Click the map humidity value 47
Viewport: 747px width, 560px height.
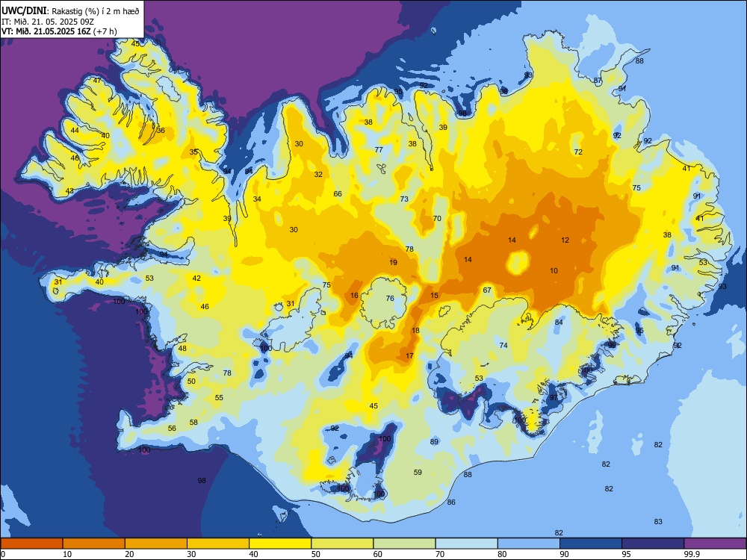click(x=97, y=81)
